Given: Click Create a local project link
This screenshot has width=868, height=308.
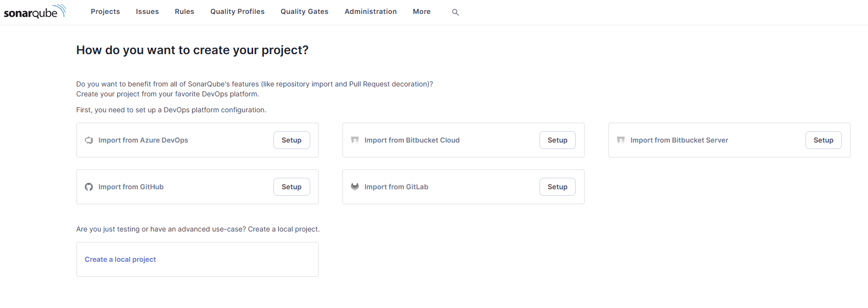Looking at the screenshot, I should (x=120, y=259).
